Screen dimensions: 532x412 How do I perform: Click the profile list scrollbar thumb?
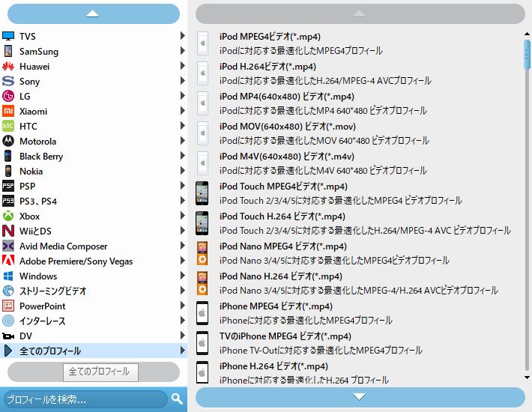click(527, 54)
